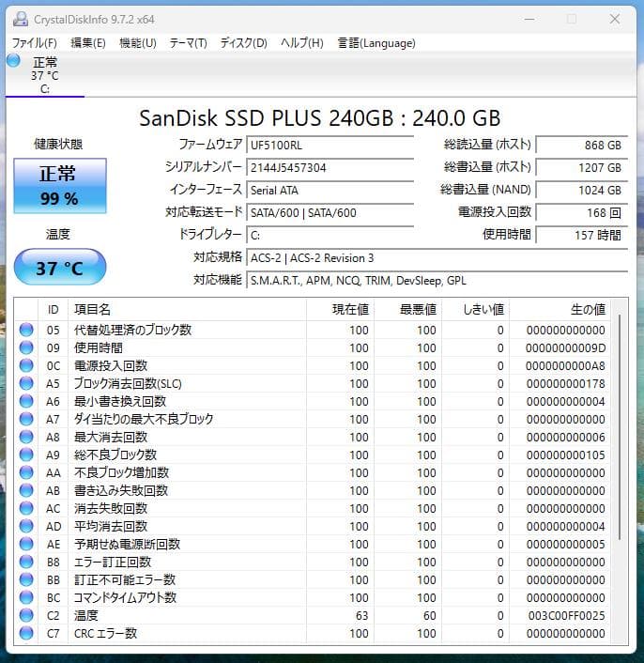Click the CrystalDiskInfo app icon in title bar
644x663 pixels.
pos(21,19)
